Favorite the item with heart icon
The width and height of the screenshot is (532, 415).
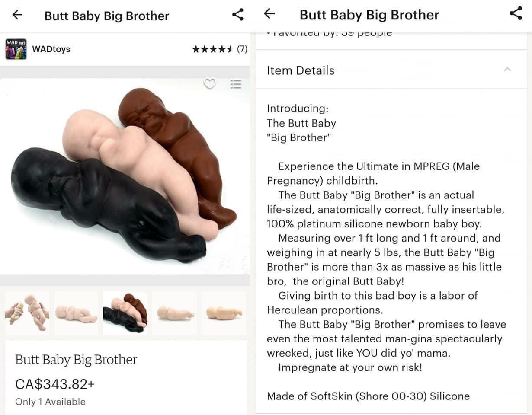[210, 83]
